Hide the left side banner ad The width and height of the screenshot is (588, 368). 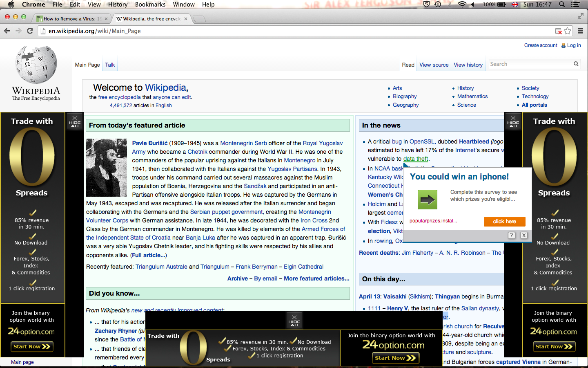[x=75, y=122]
